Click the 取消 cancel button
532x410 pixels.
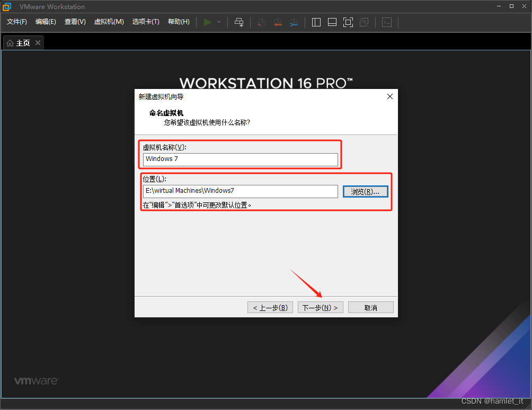point(371,308)
